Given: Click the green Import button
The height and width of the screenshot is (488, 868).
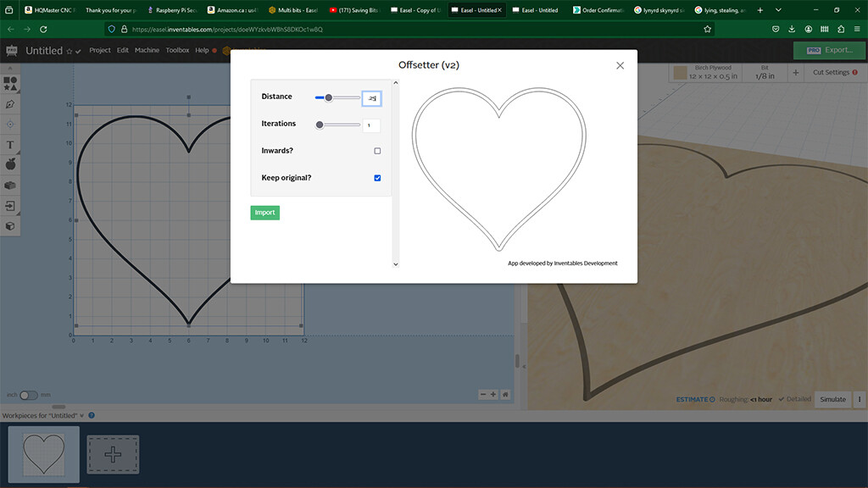Looking at the screenshot, I should (x=264, y=213).
